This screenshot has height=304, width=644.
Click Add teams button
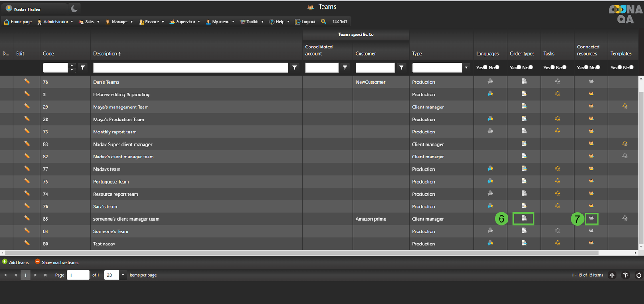point(16,262)
